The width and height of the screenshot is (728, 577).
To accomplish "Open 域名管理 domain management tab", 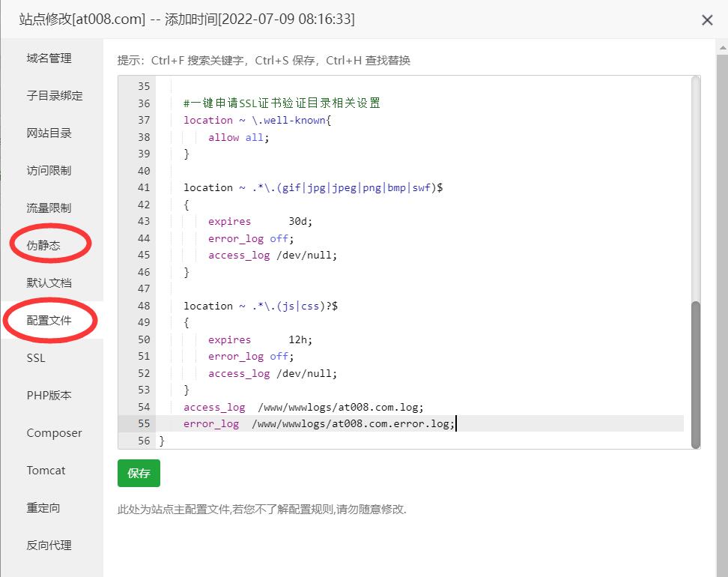I will pyautogui.click(x=49, y=58).
